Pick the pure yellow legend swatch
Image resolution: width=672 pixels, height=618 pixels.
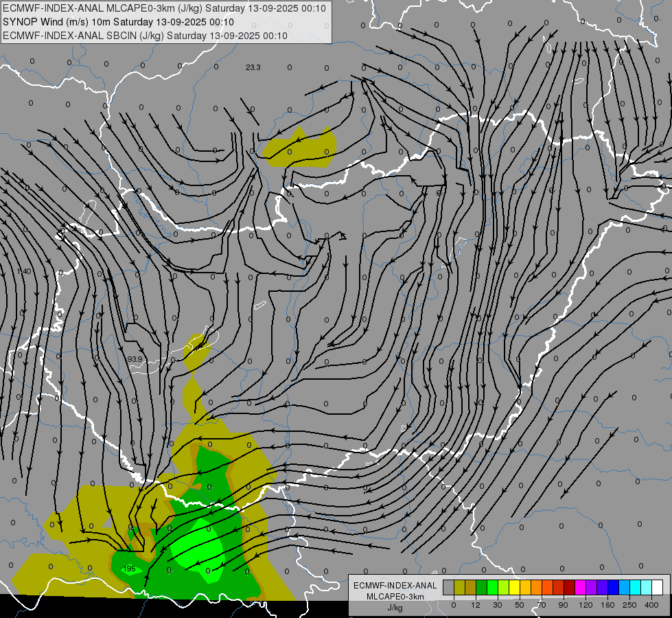[515, 588]
